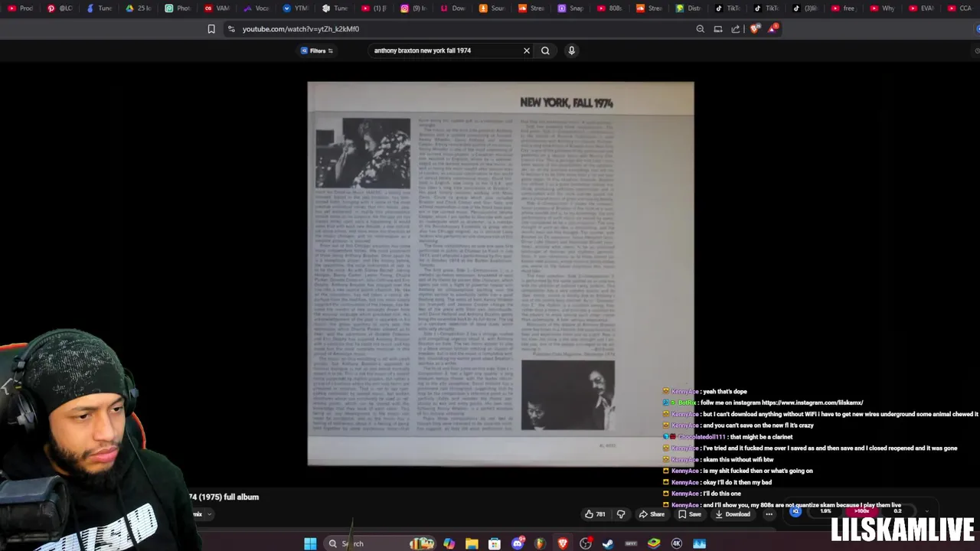Switch to the 'EVAI' YouTube tab
980x551 pixels.
tap(922, 8)
